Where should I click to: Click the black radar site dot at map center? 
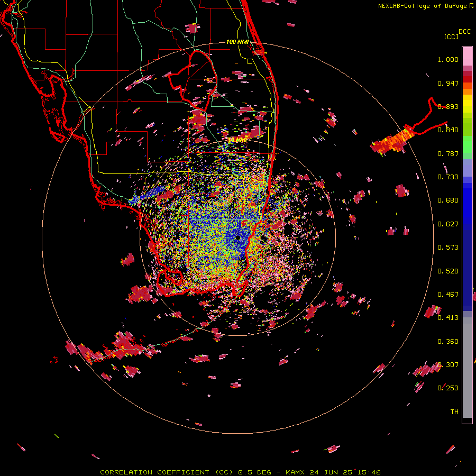pos(237,237)
